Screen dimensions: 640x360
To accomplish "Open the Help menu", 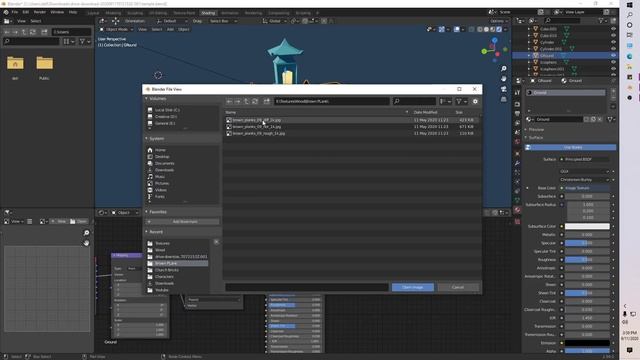I will 73,12.
